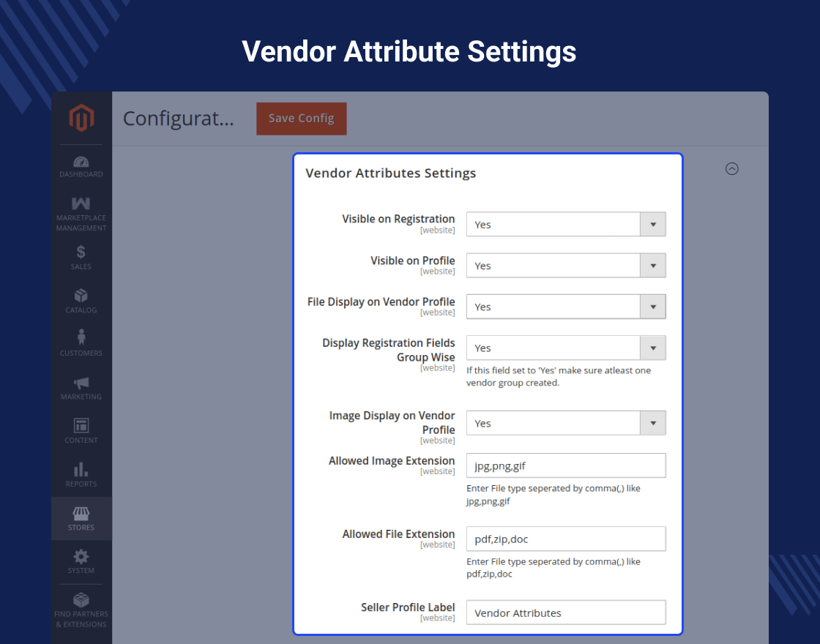The width and height of the screenshot is (820, 644).
Task: Click Seller Profile Label input field
Action: click(x=566, y=612)
